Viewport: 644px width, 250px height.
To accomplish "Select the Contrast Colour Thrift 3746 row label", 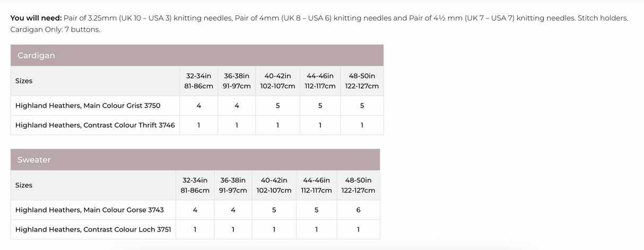I will tap(95, 125).
